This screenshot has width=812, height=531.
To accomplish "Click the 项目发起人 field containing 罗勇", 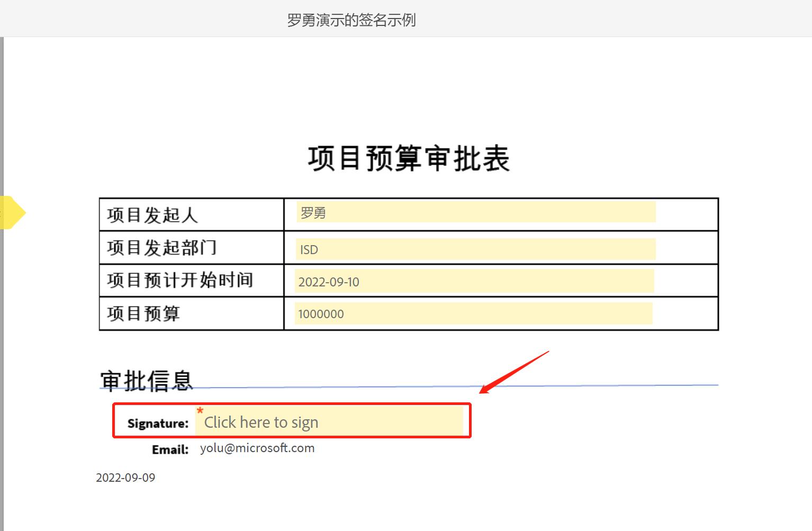I will point(476,212).
